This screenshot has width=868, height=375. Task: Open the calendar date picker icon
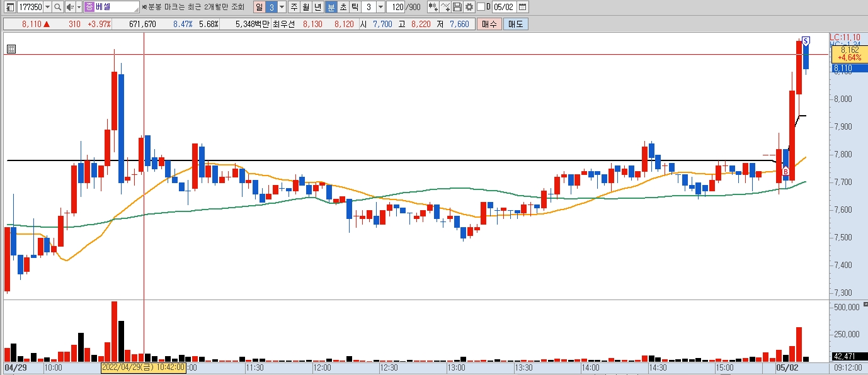pos(522,8)
